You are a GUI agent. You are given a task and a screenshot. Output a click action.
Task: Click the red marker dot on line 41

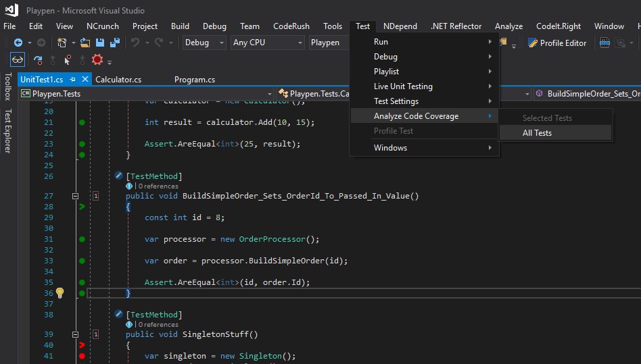[82, 356]
